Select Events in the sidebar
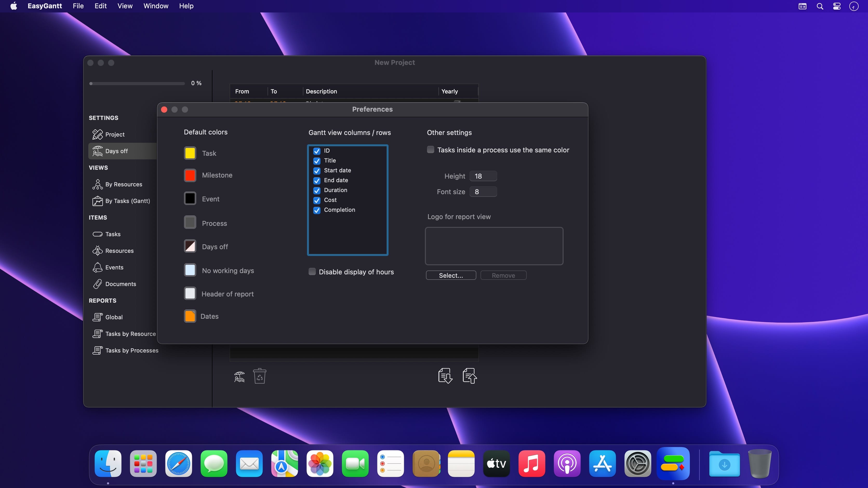 coord(114,267)
